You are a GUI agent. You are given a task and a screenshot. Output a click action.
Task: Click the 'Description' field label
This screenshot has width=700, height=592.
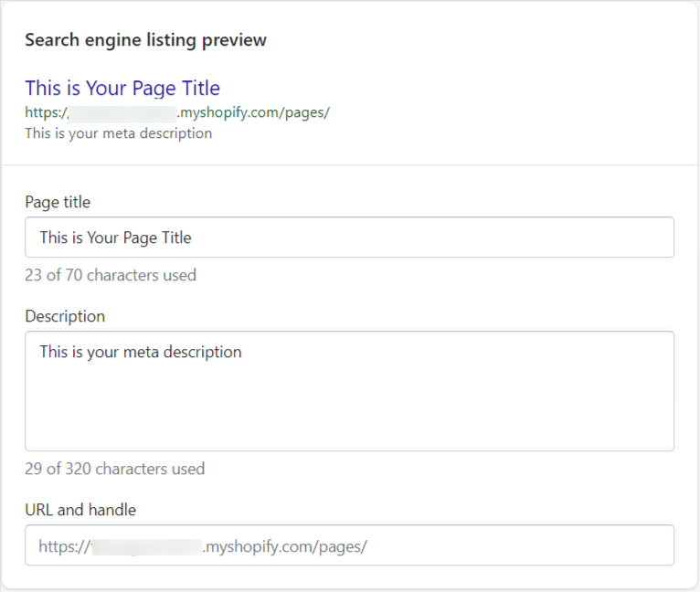(x=65, y=316)
